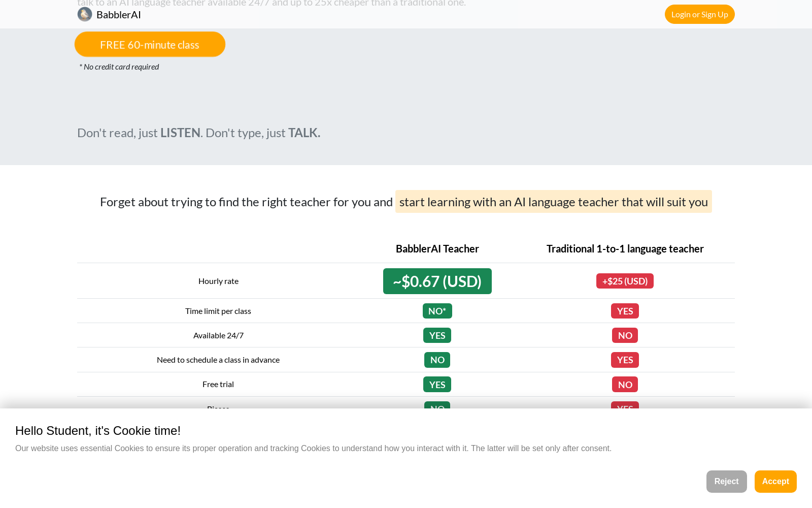This screenshot has width=812, height=508.
Task: Click the green YES badge for Free trial
Action: click(x=437, y=385)
